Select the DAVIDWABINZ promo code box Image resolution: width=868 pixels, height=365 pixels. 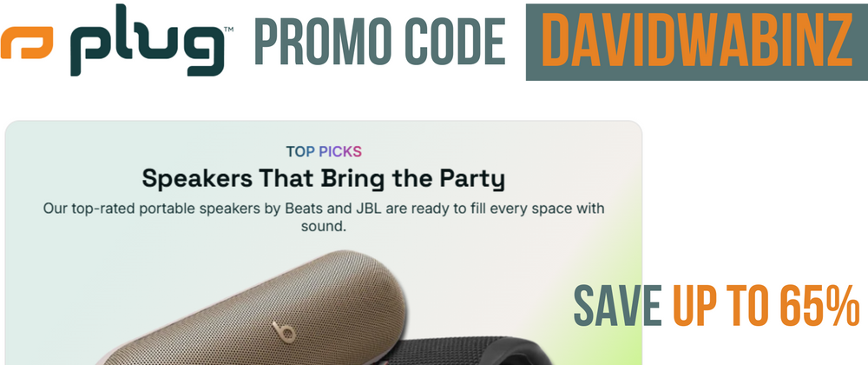[x=696, y=42]
